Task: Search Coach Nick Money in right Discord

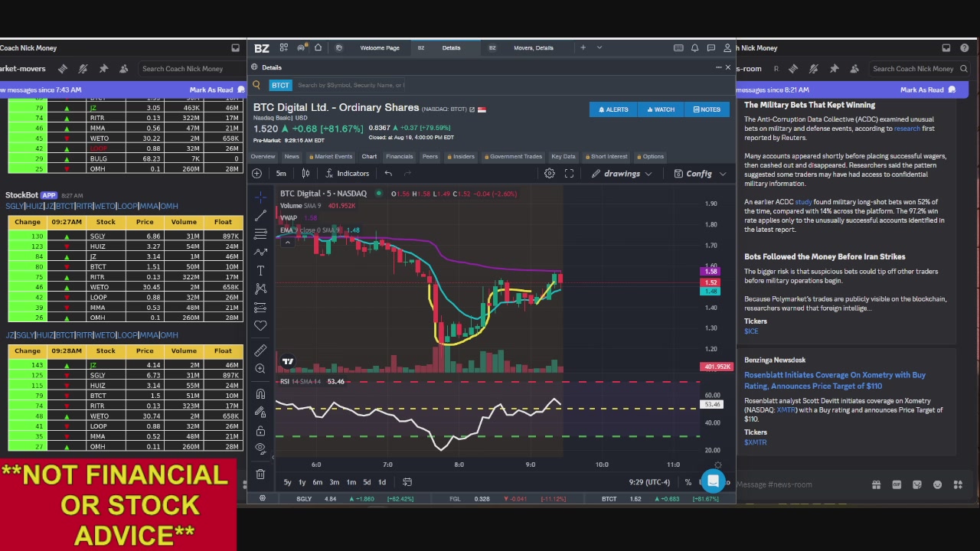Action: coord(919,69)
